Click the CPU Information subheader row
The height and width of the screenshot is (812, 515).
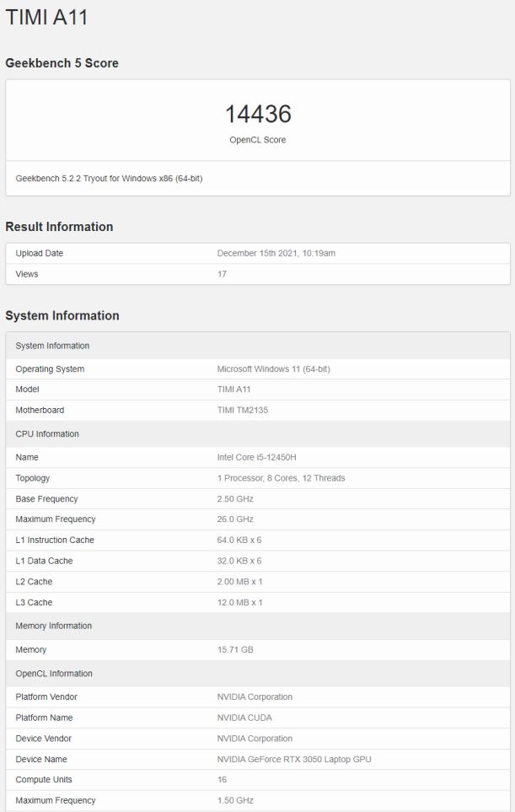coord(258,434)
